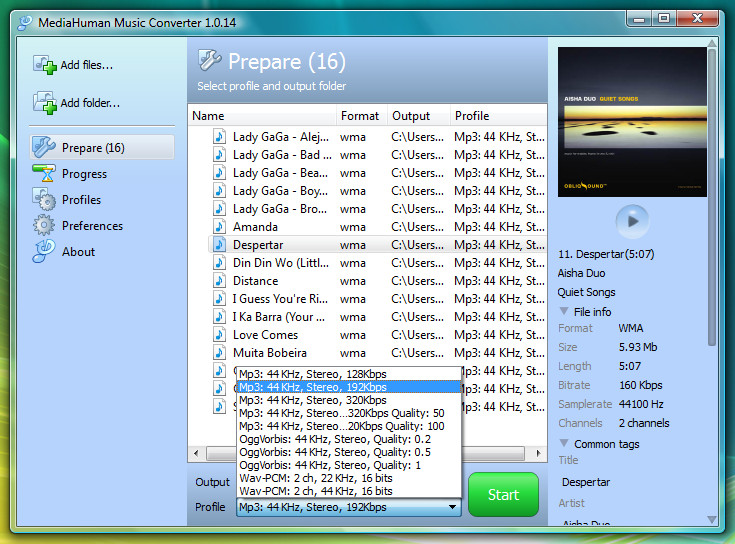Click Add files... label
This screenshot has height=544, width=735.
point(87,65)
